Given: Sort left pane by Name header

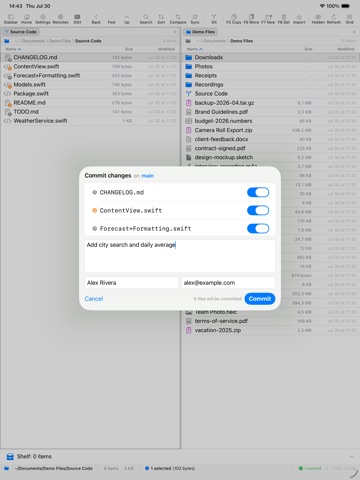Looking at the screenshot, I should pyautogui.click(x=13, y=49).
